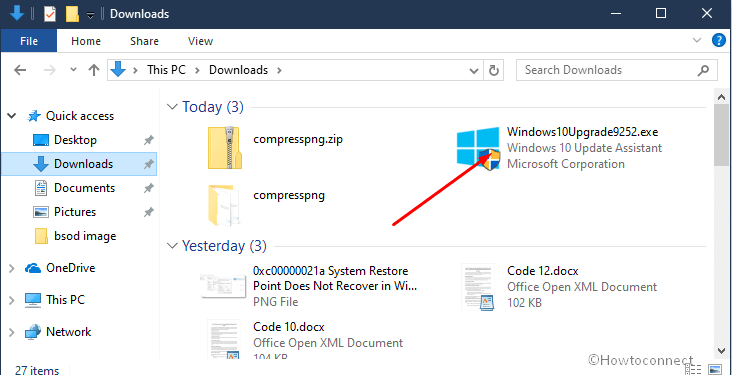Viewport: 732px width, 375px height.
Task: Select Quick access in the navigation pane
Action: pos(80,116)
